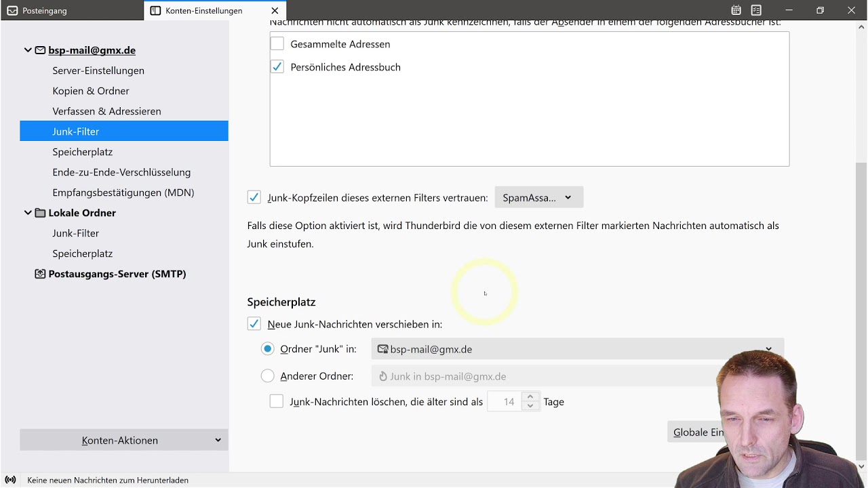Open the tasks icon in title bar
Screen dimensions: 868x488
click(x=756, y=10)
